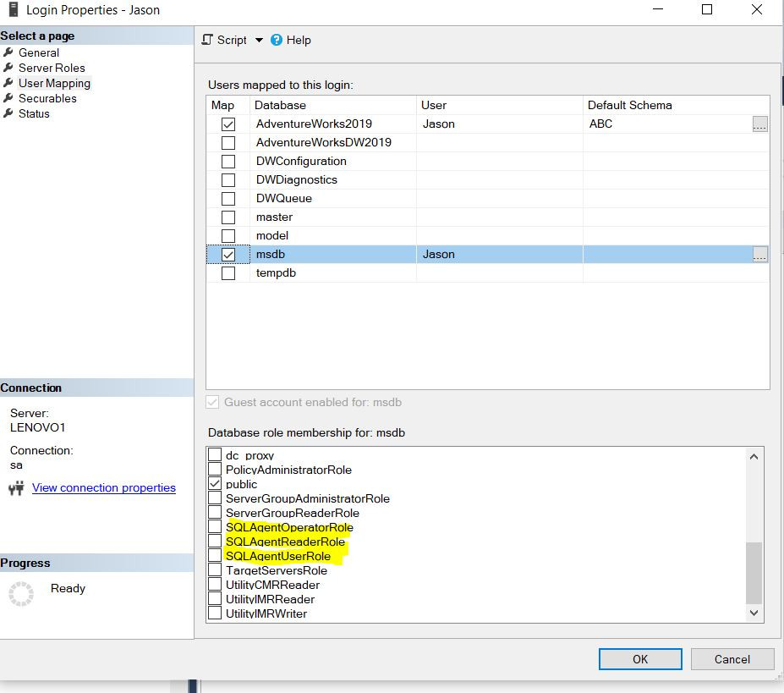The width and height of the screenshot is (784, 693).
Task: Confirm changes with OK button
Action: click(x=640, y=659)
